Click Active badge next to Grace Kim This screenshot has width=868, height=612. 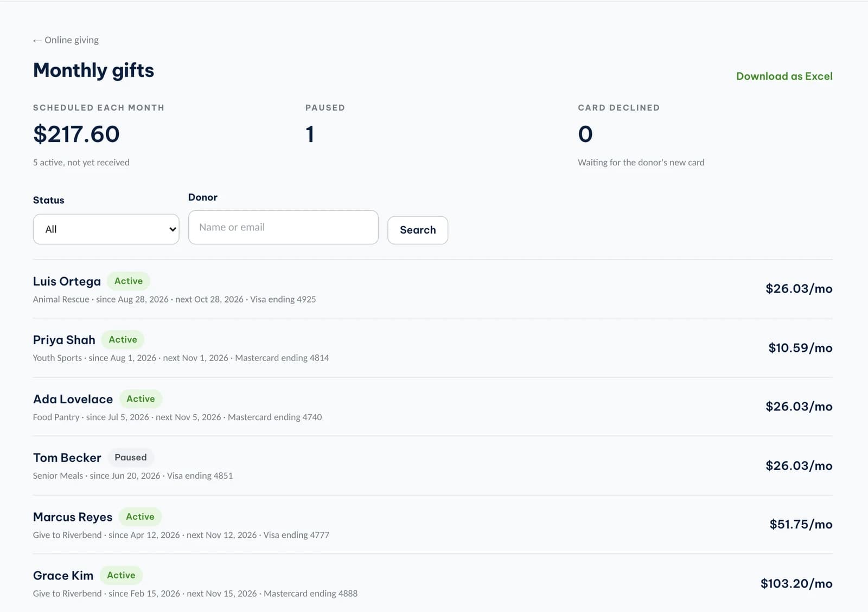(121, 575)
